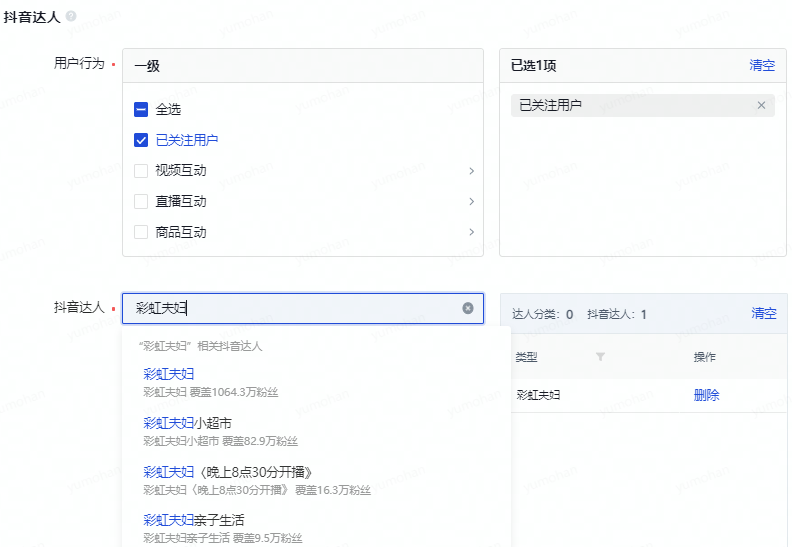Screen dimensions: 792x547
Task: Click the help icon beside 抖音达人 heading
Action: click(71, 16)
